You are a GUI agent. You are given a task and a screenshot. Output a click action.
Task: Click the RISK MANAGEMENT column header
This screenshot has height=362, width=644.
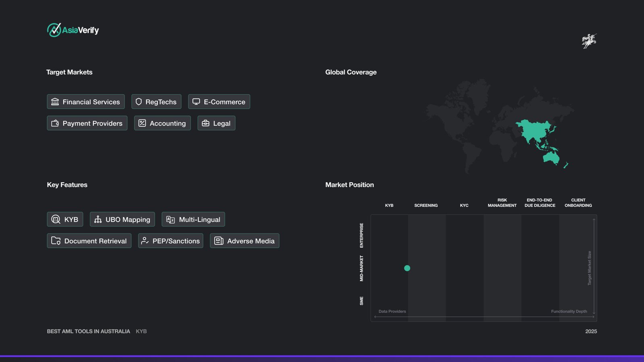coord(502,203)
